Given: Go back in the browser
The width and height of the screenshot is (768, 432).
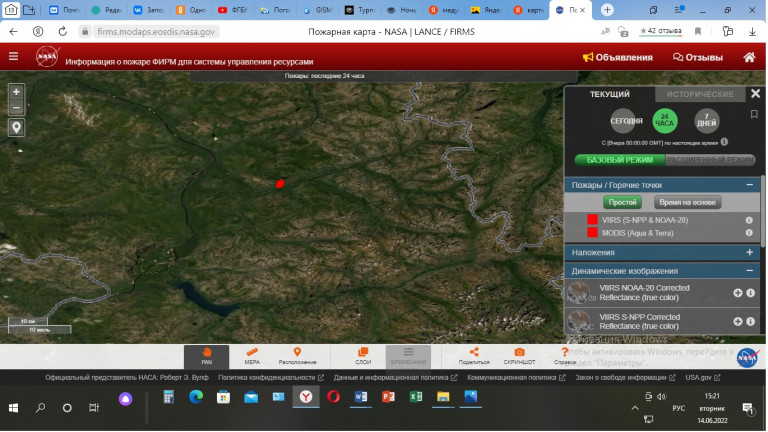Looking at the screenshot, I should pos(13,32).
